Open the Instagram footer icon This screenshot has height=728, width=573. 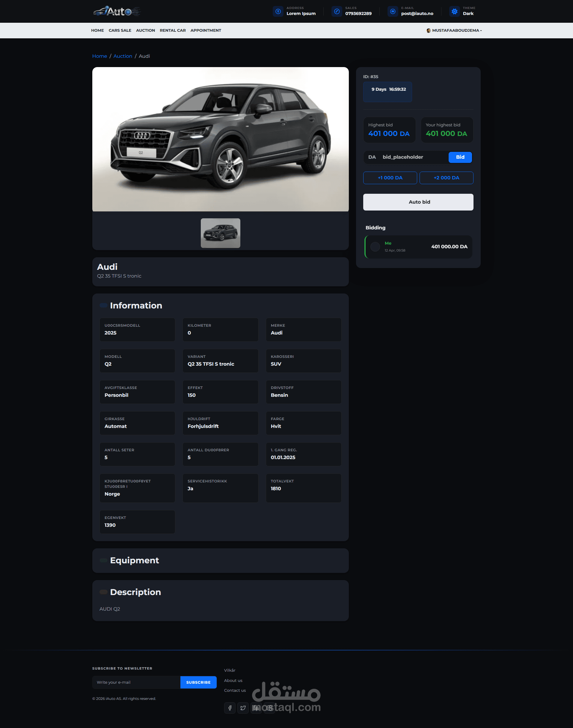point(269,708)
